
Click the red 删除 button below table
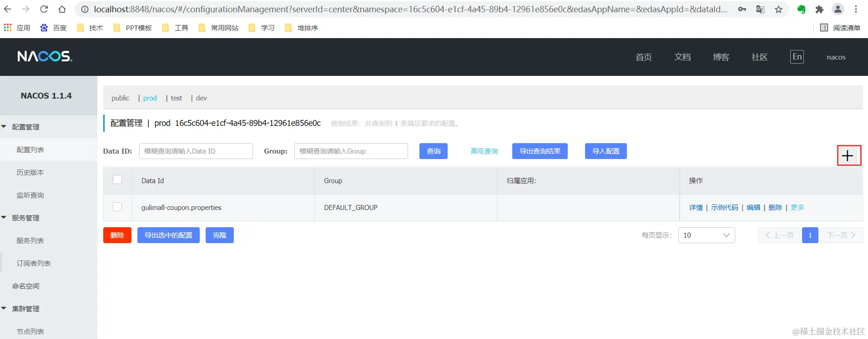[117, 235]
